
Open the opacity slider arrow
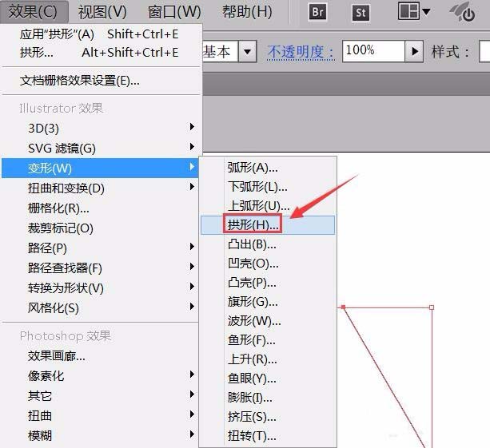(x=414, y=51)
